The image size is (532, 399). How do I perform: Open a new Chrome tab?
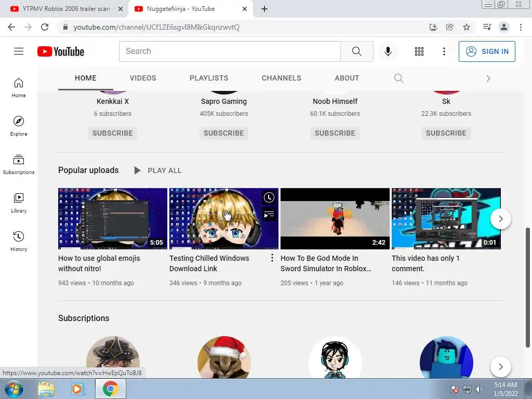point(264,9)
